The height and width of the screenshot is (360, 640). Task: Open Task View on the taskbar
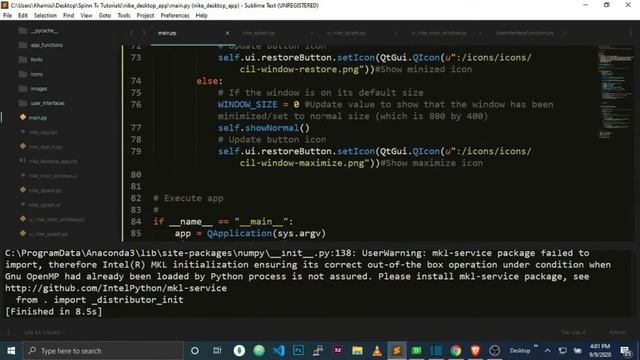pyautogui.click(x=217, y=351)
